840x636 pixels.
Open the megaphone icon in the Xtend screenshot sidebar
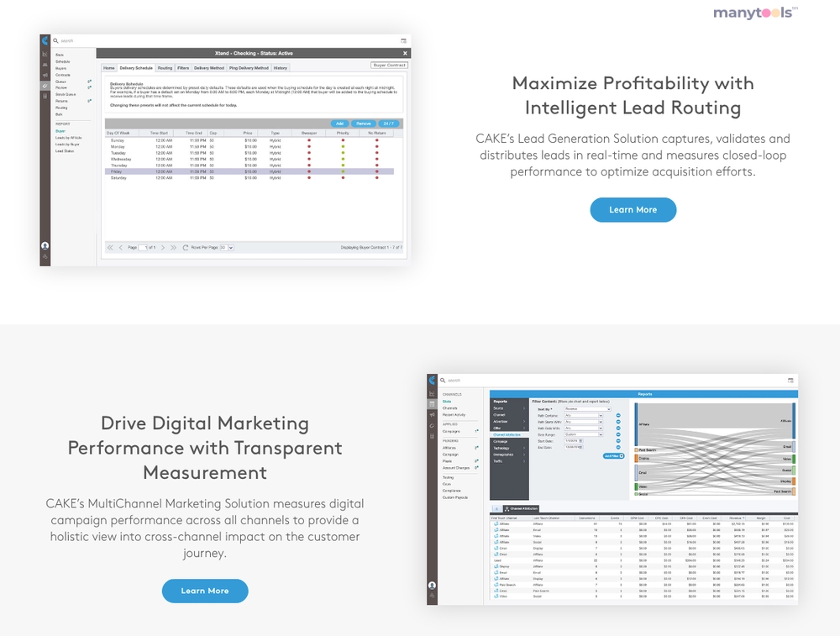click(x=45, y=75)
